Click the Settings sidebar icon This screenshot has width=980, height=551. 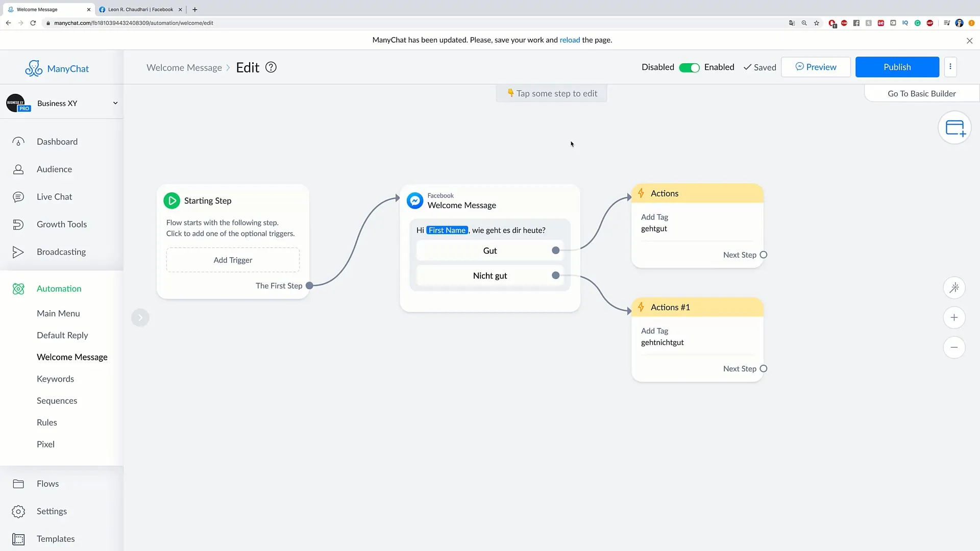click(18, 511)
